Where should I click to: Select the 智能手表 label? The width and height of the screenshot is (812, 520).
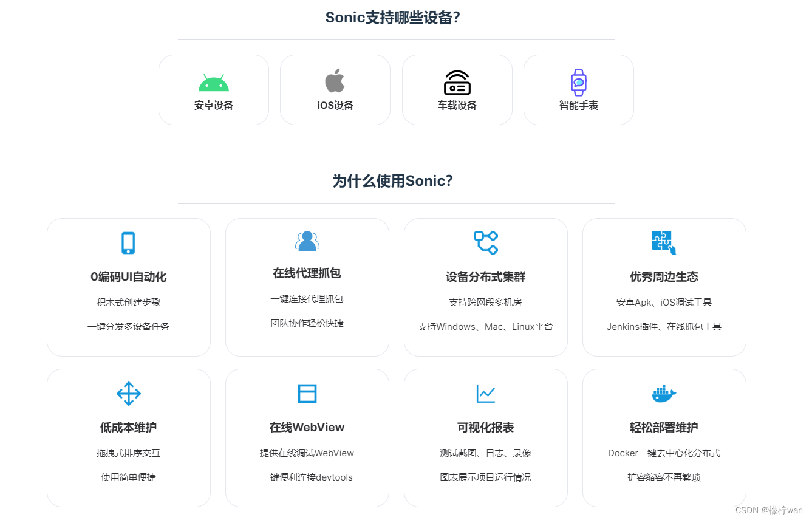[x=579, y=106]
